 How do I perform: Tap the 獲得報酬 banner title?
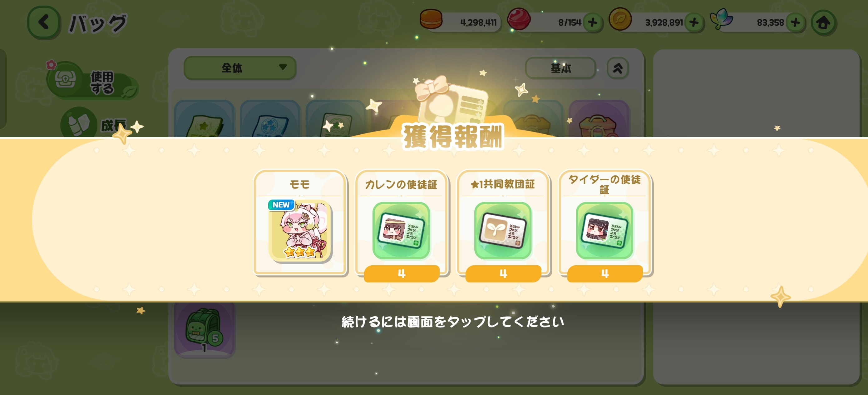point(452,136)
